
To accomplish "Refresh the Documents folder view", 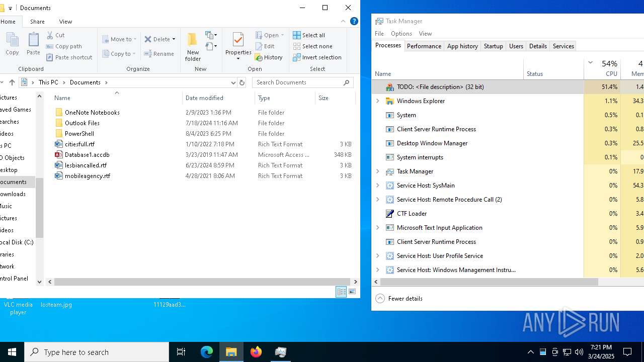I will (242, 82).
